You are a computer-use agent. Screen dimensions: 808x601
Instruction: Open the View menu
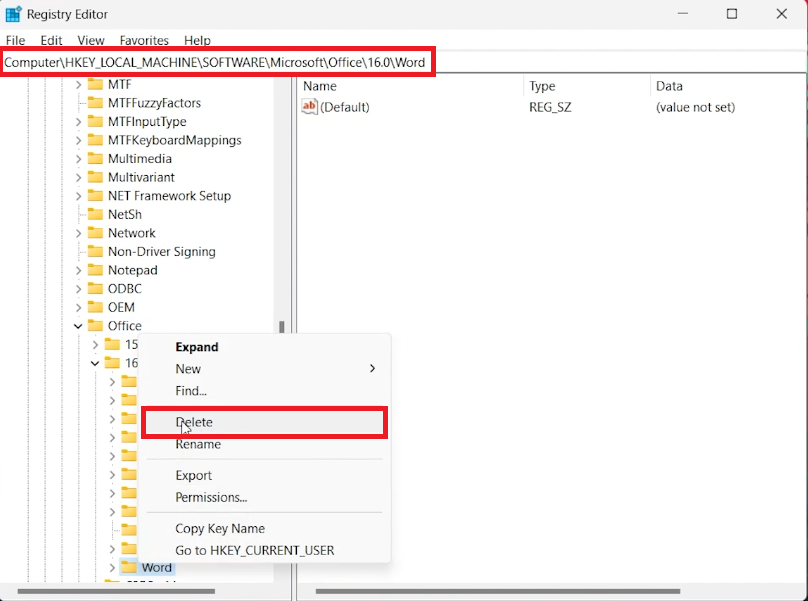91,40
